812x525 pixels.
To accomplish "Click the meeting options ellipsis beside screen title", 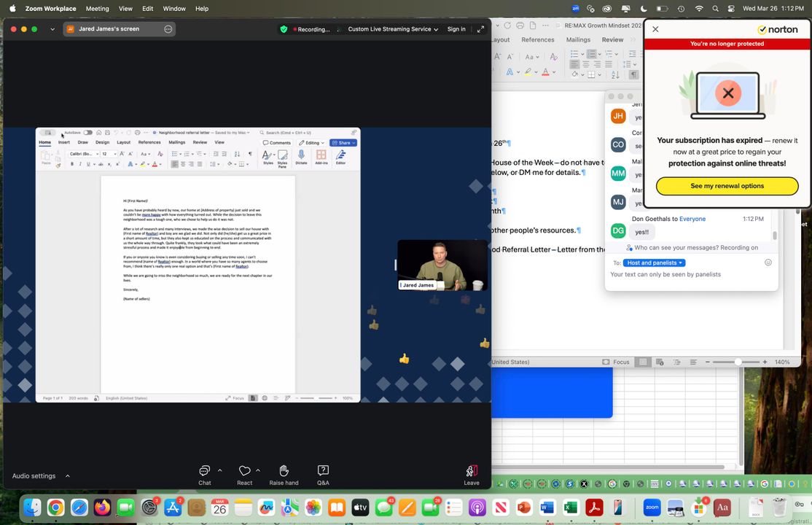I will coord(168,29).
